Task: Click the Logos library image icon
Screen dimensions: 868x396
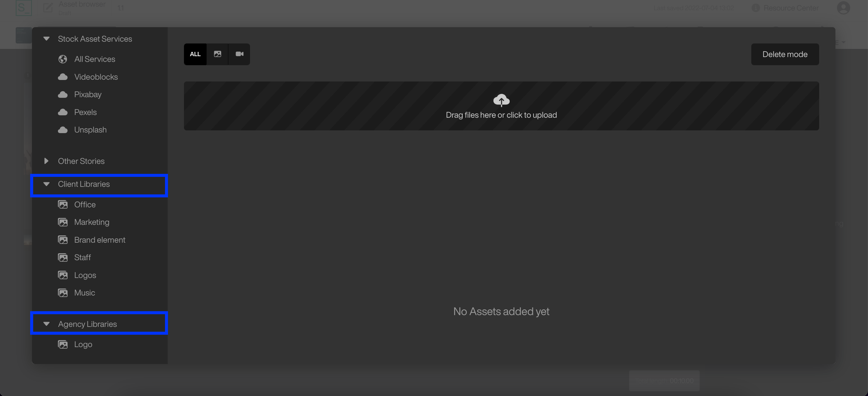Action: click(62, 275)
